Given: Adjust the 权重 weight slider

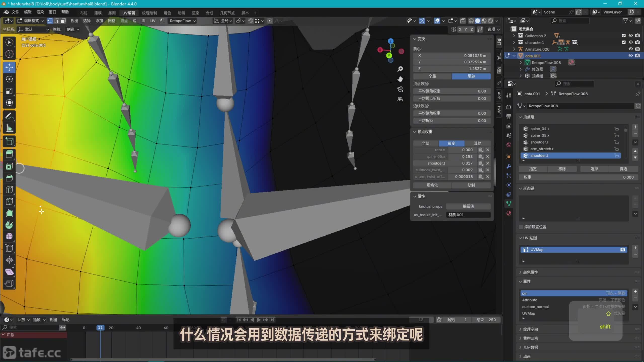Looking at the screenshot, I should pos(578,177).
